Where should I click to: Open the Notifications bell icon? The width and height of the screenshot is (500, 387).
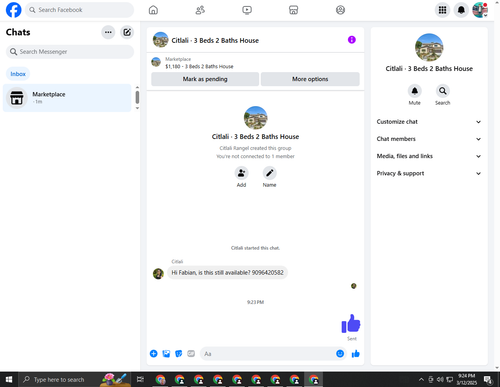click(x=461, y=10)
